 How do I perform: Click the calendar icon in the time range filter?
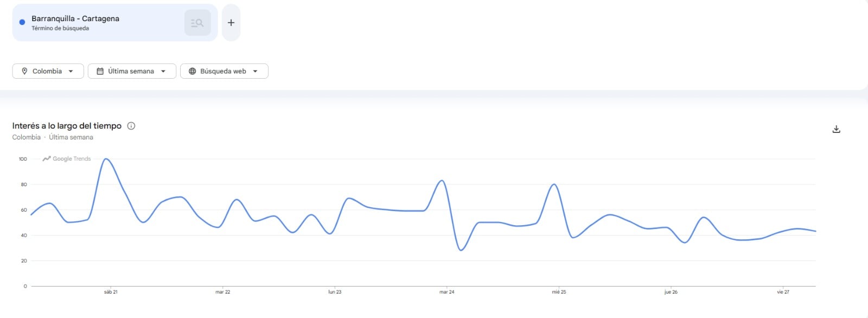click(100, 71)
